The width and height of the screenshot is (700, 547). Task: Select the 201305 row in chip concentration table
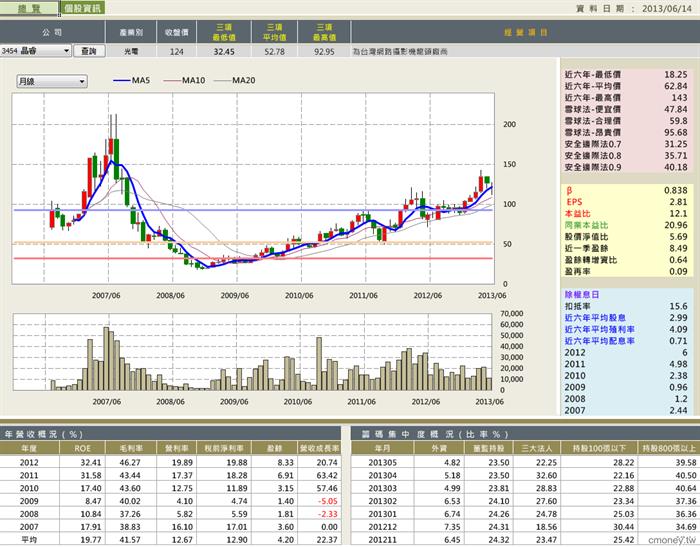(525, 463)
